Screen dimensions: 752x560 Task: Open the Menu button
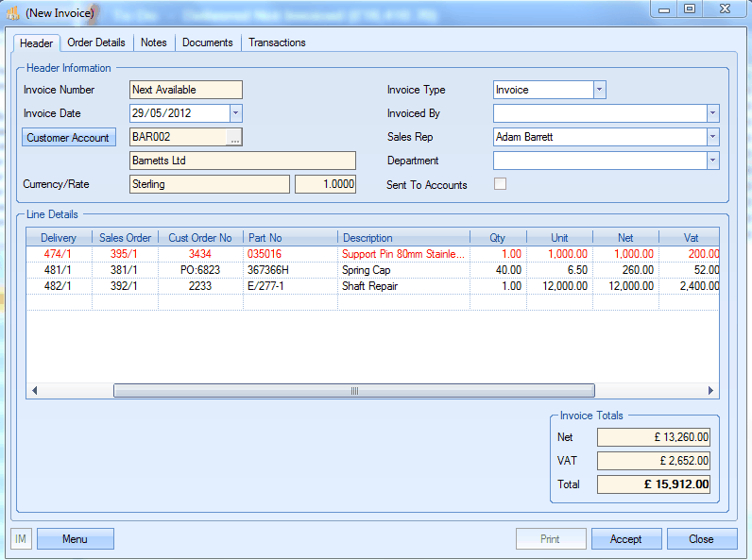[75, 539]
